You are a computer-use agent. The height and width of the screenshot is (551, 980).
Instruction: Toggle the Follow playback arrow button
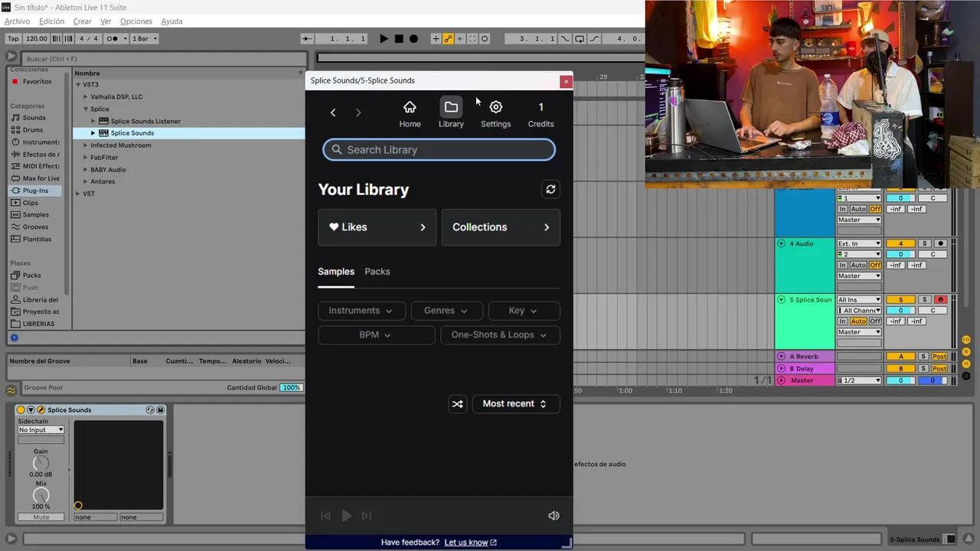click(x=307, y=39)
